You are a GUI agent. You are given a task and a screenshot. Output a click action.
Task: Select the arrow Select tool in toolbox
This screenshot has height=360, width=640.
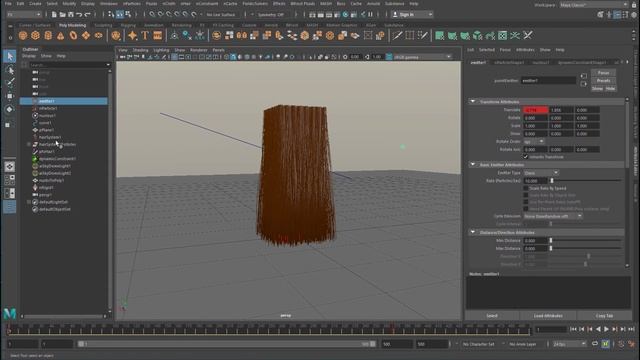click(x=10, y=56)
